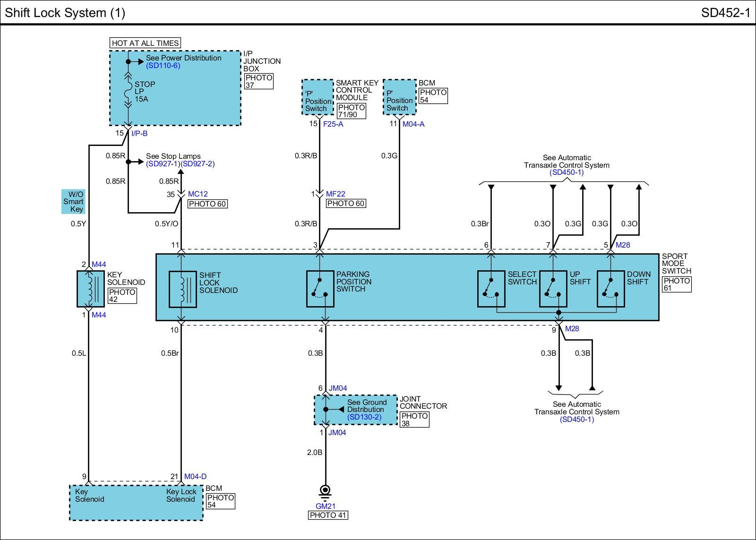Click the Select Switch contact symbol
Image resolution: width=756 pixels, height=540 pixels.
click(491, 289)
